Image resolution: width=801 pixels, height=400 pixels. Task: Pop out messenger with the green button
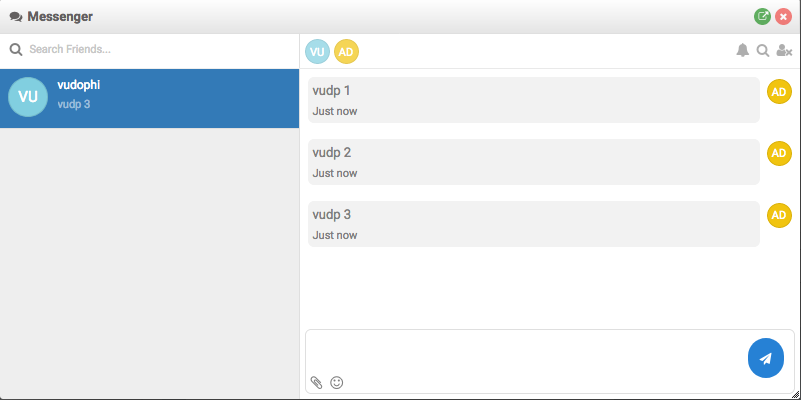763,16
